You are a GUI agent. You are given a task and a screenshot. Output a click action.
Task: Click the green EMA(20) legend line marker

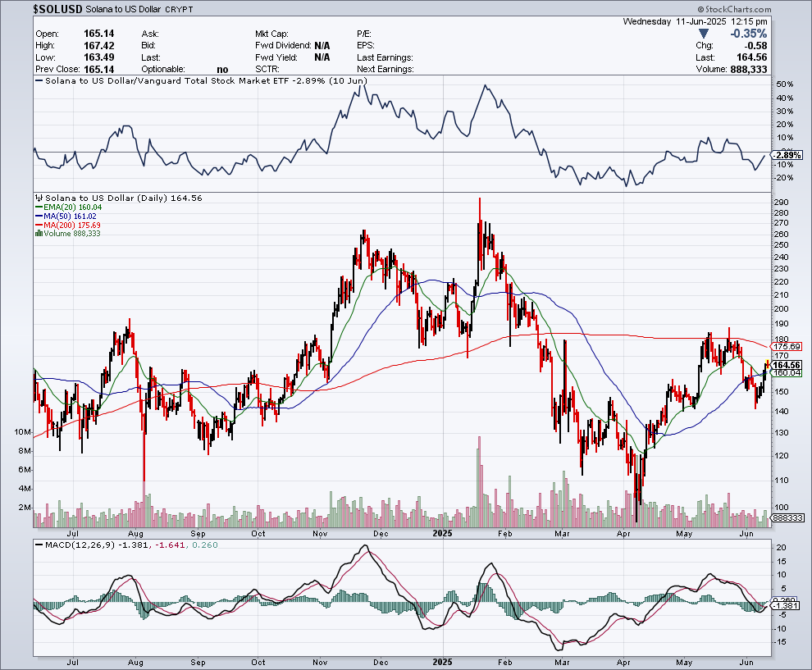pyautogui.click(x=39, y=207)
